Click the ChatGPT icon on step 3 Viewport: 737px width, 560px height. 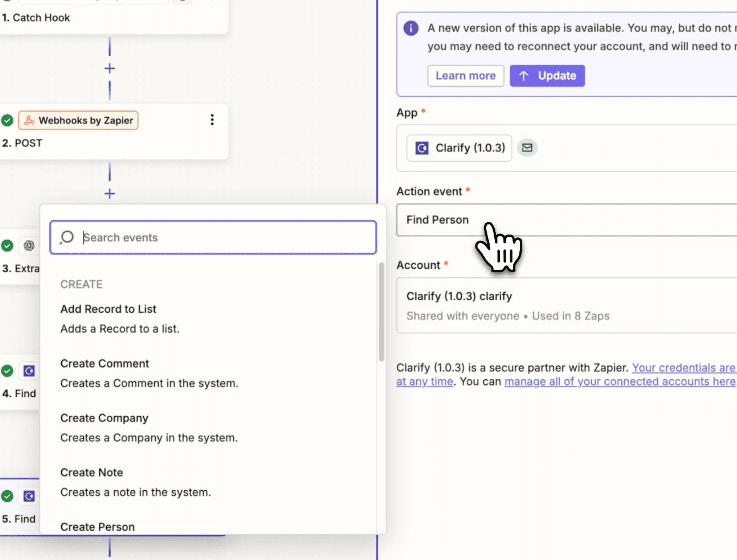29,246
